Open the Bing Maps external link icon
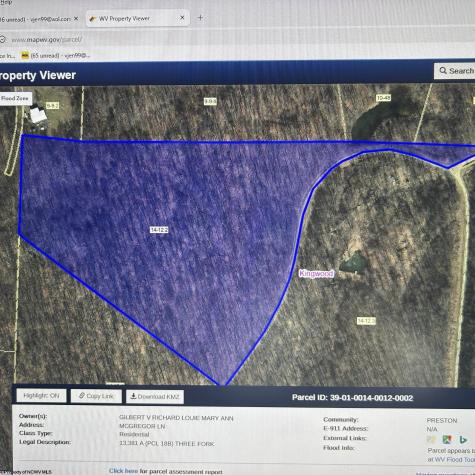The image size is (475, 475). click(x=463, y=440)
